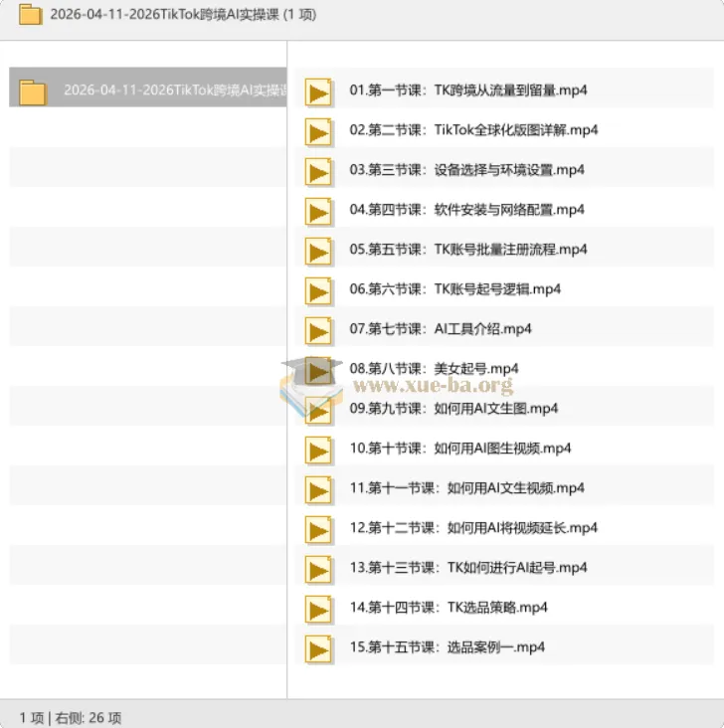
Task: Click the folder icon in the left tree
Action: [33, 92]
